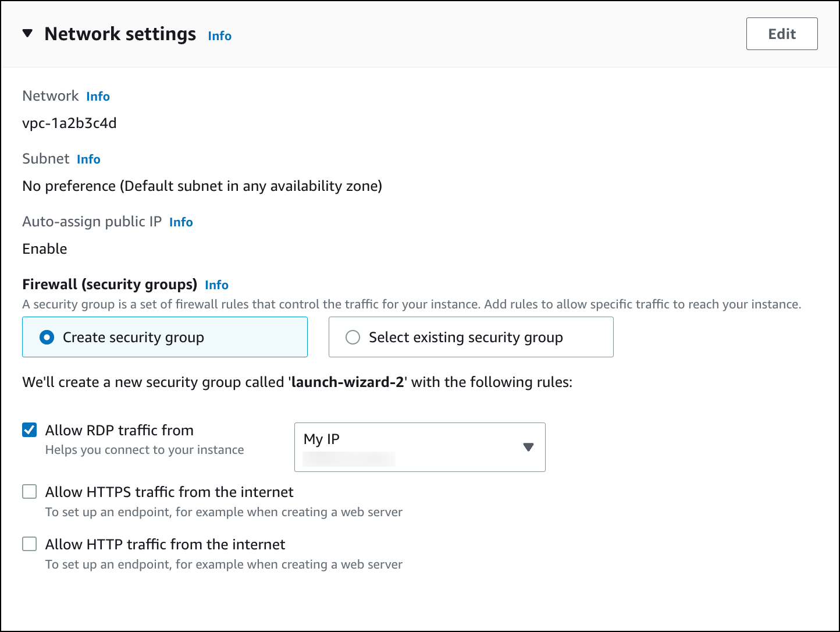The width and height of the screenshot is (840, 632).
Task: Uncheck Allow RDP traffic from
Action: 29,429
